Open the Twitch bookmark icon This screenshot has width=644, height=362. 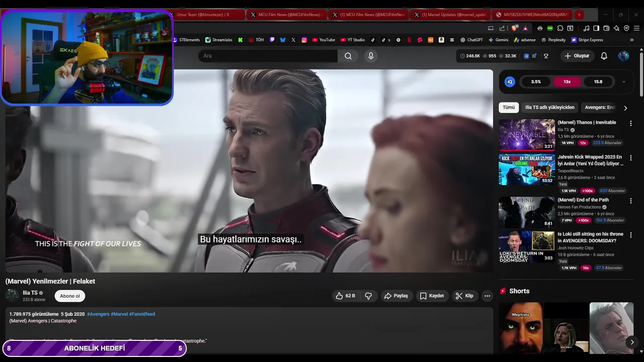272,40
